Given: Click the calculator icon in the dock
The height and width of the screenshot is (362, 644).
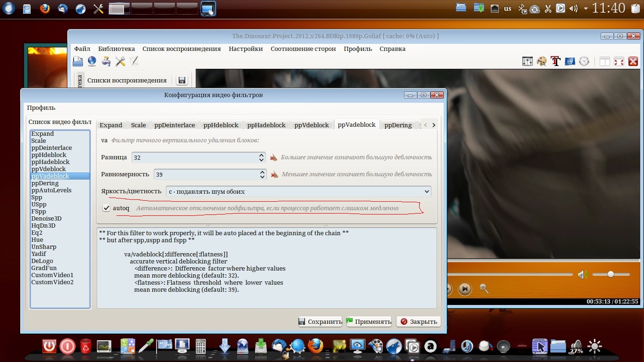Looking at the screenshot, I should pos(201,346).
